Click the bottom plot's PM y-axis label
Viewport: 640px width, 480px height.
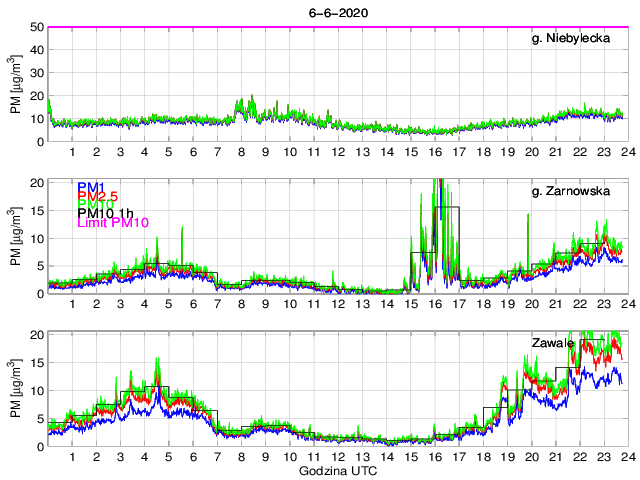tap(17, 389)
